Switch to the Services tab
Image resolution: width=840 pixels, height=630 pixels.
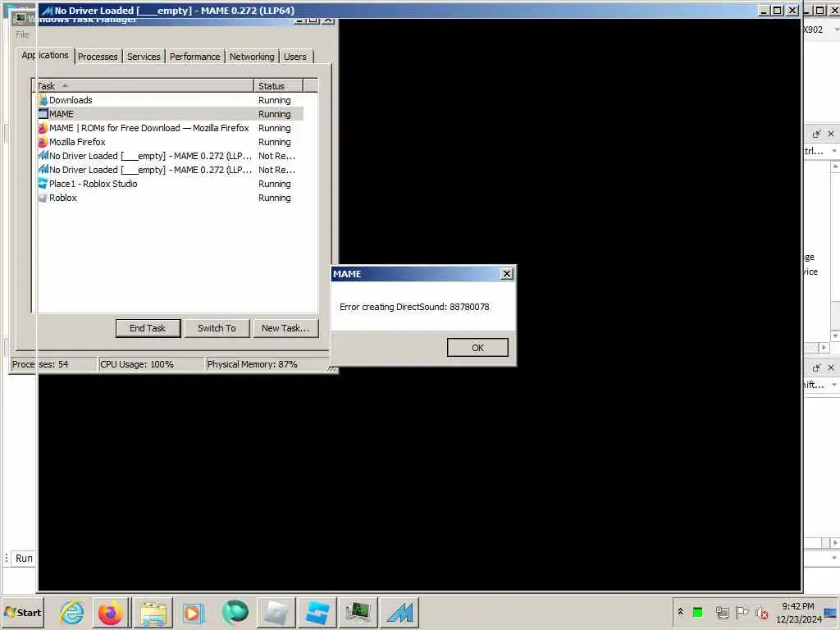pyautogui.click(x=144, y=57)
